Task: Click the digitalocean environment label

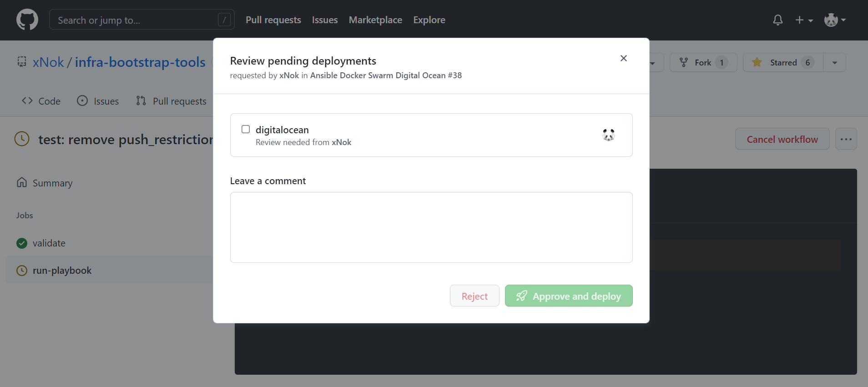Action: coord(282,130)
